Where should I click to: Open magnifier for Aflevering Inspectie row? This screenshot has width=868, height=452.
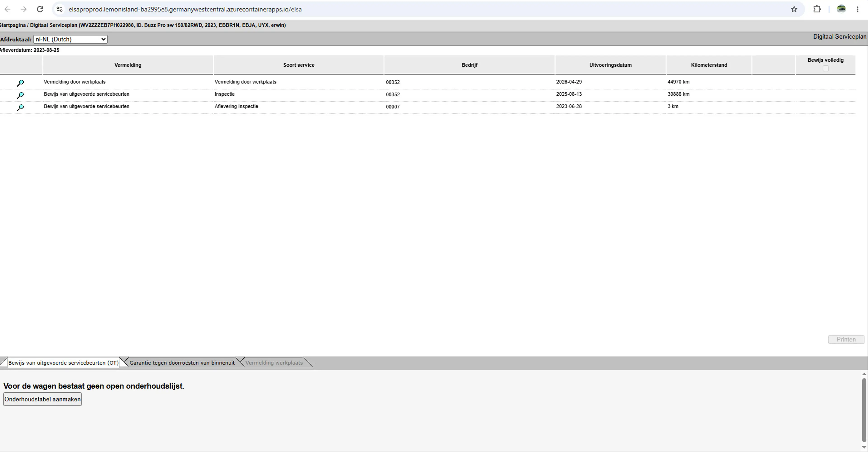pyautogui.click(x=20, y=108)
